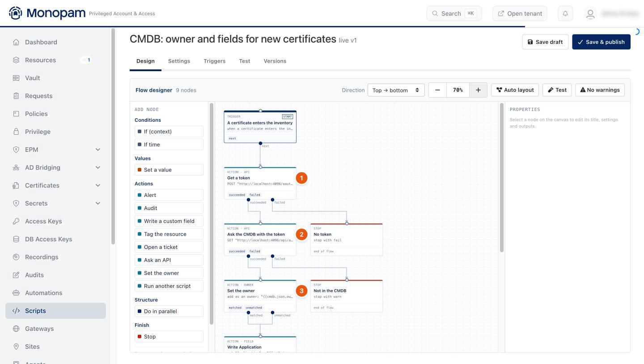Viewport: 644px width, 364px height.
Task: Zoom in the canvas with plus button
Action: (x=478, y=90)
